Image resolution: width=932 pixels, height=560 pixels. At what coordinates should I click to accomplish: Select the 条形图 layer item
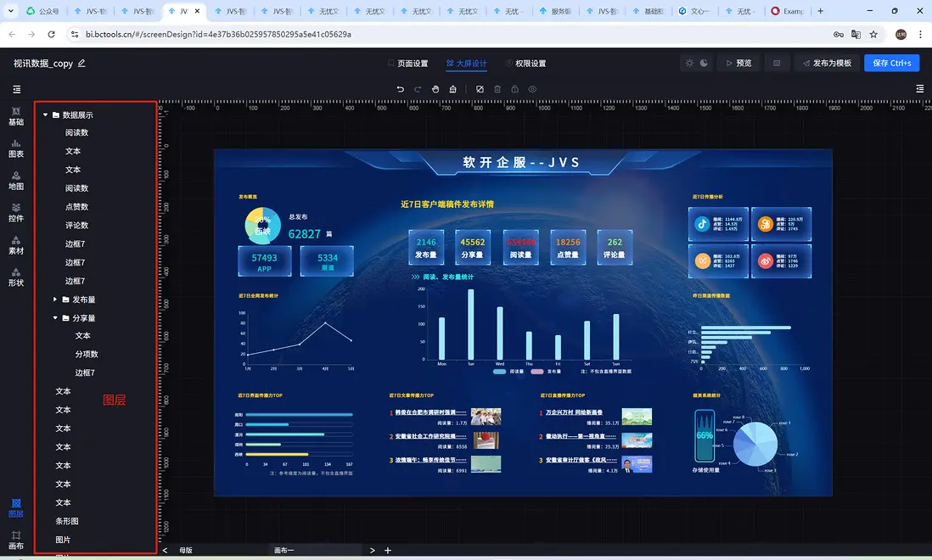(67, 521)
